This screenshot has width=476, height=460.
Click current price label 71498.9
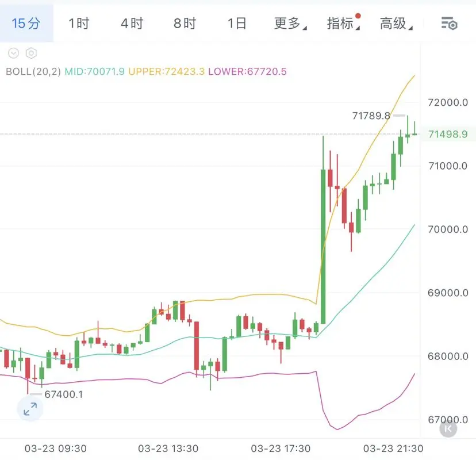coord(448,134)
